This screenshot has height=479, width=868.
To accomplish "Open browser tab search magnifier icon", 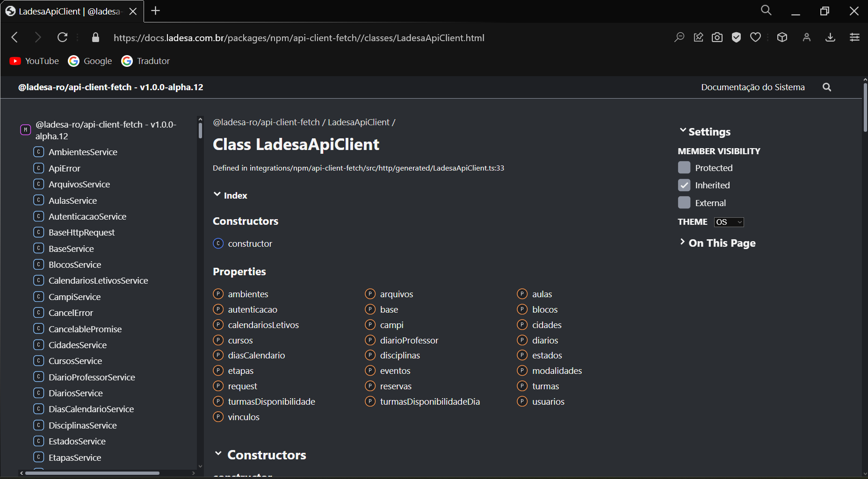I will tap(766, 10).
